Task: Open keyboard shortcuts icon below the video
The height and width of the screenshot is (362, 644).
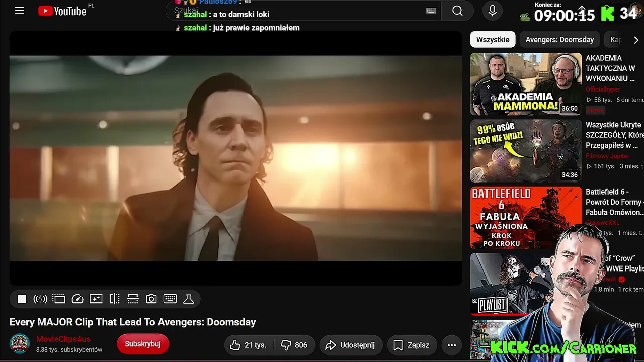Action: click(170, 299)
